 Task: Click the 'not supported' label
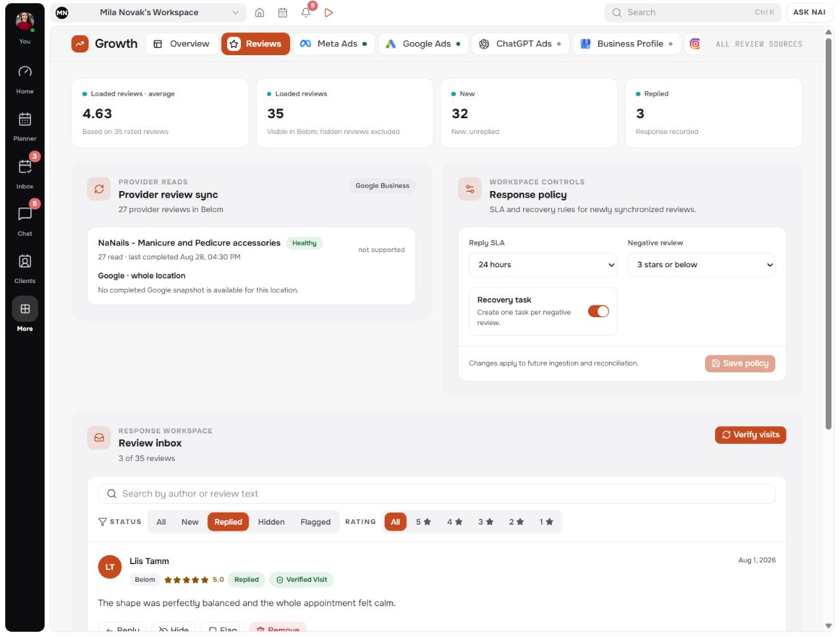[x=381, y=250]
